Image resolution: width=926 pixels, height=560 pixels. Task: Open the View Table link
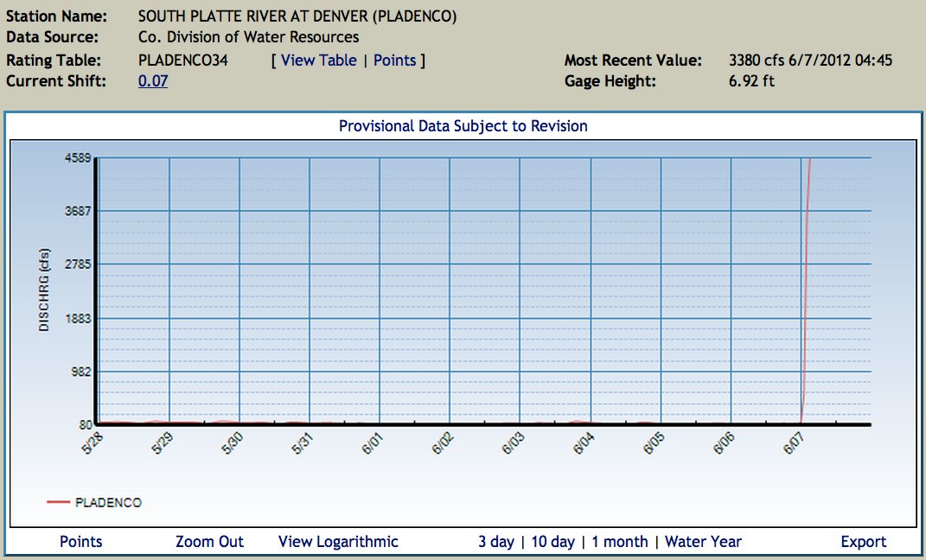click(318, 60)
